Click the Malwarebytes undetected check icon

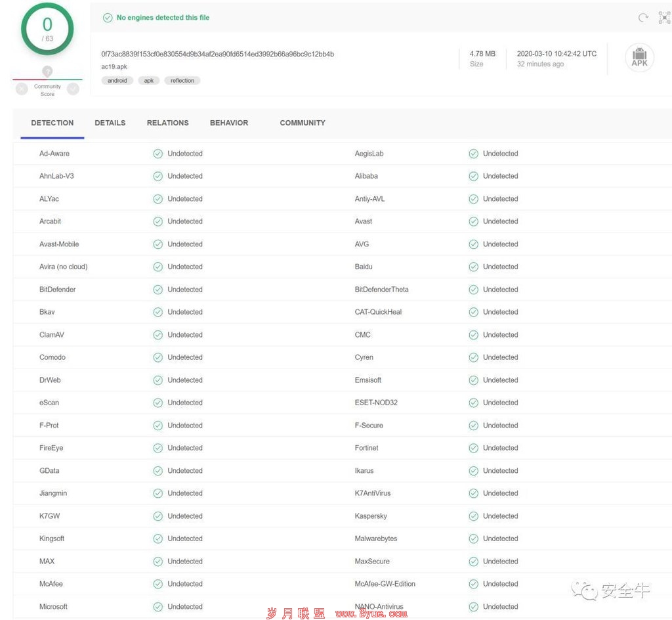pos(474,539)
